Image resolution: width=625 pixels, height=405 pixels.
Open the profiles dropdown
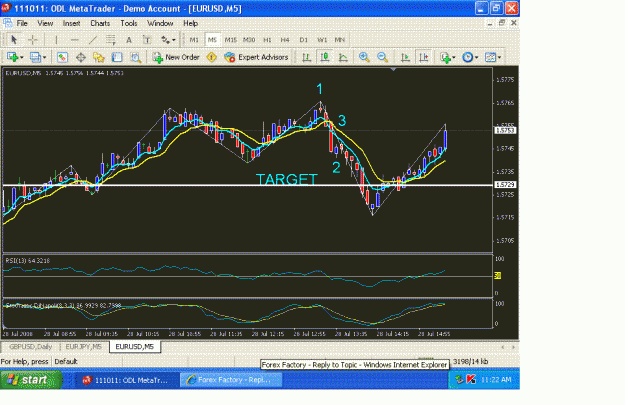coord(38,57)
